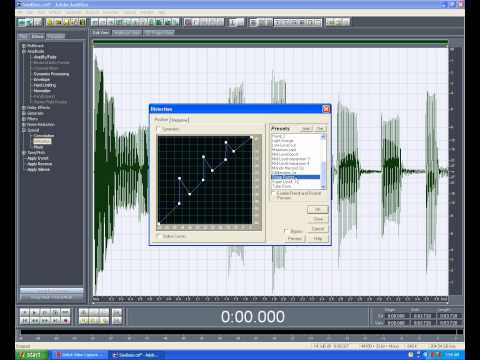Zoom out vertically on the waveform

(117, 321)
